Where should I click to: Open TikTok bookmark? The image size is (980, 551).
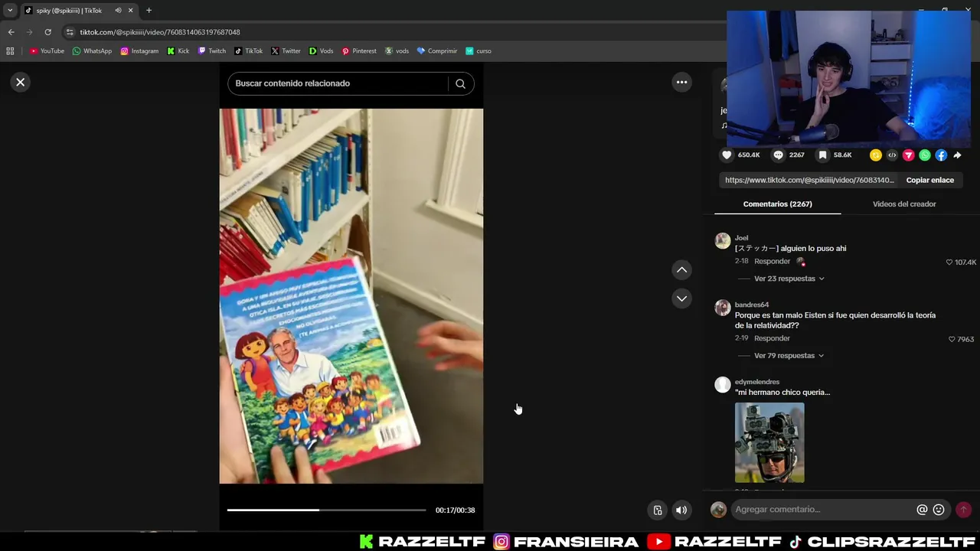tap(248, 51)
